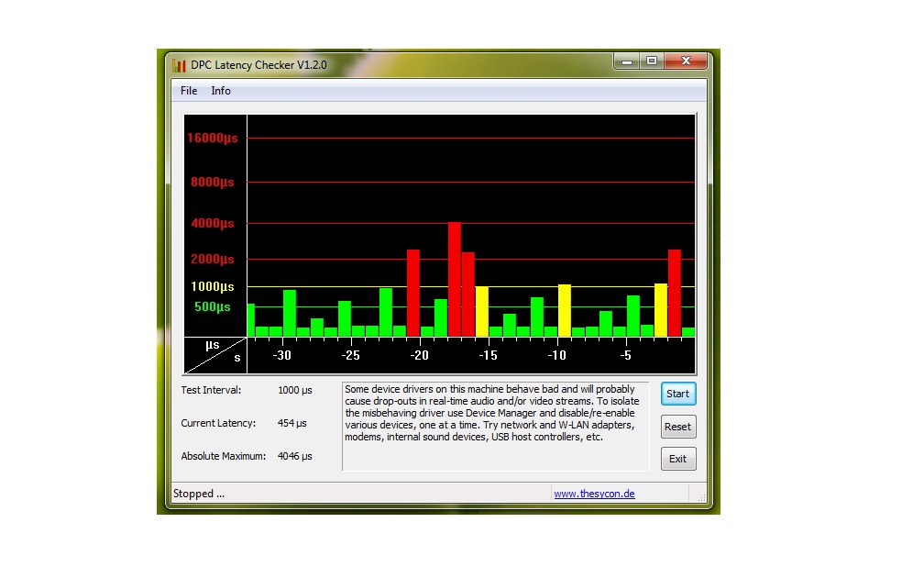Screen dimensions: 924x578
Task: Open the Info menu
Action: (221, 91)
